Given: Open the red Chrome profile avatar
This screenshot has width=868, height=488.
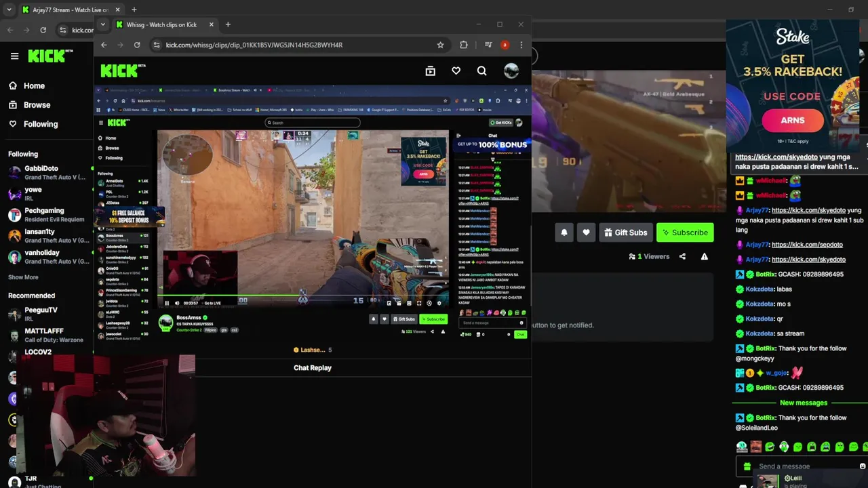Looking at the screenshot, I should pos(505,45).
